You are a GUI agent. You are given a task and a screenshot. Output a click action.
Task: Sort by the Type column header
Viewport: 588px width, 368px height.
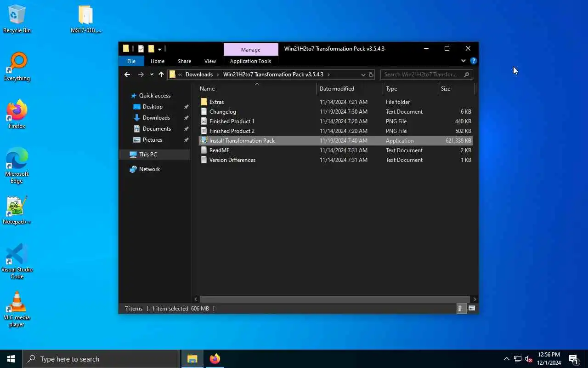point(411,89)
